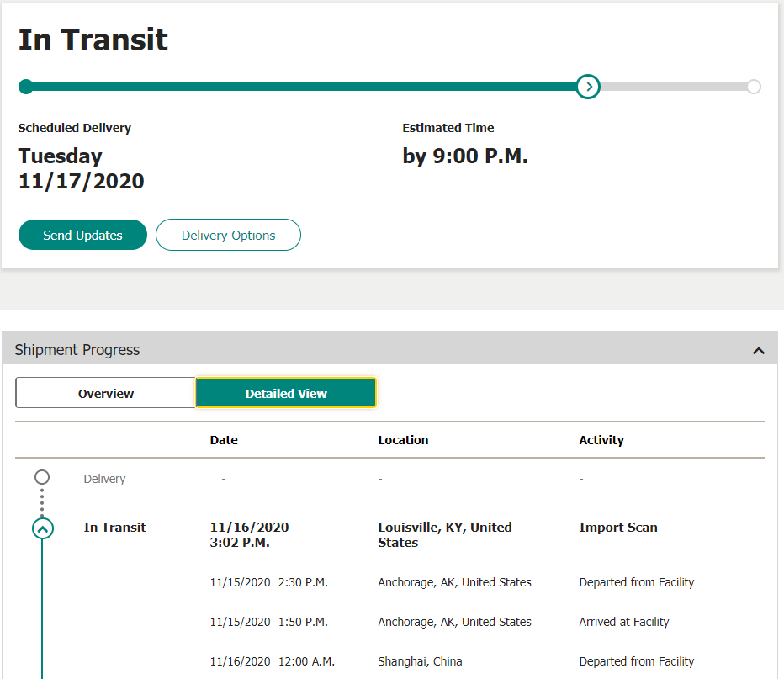Image resolution: width=784 pixels, height=679 pixels.
Task: Click the filled teal section of the progress bar
Action: tap(303, 87)
